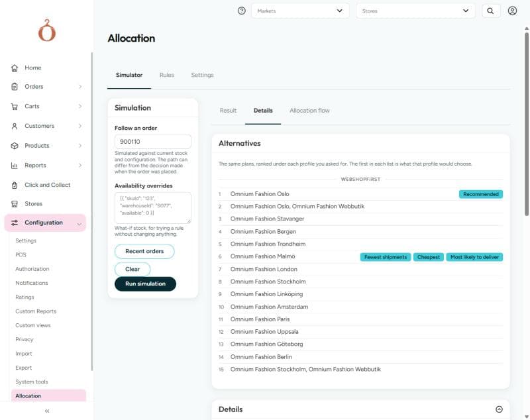This screenshot has width=530, height=420.
Task: Click the Availability overrides text area
Action: pyautogui.click(x=153, y=207)
